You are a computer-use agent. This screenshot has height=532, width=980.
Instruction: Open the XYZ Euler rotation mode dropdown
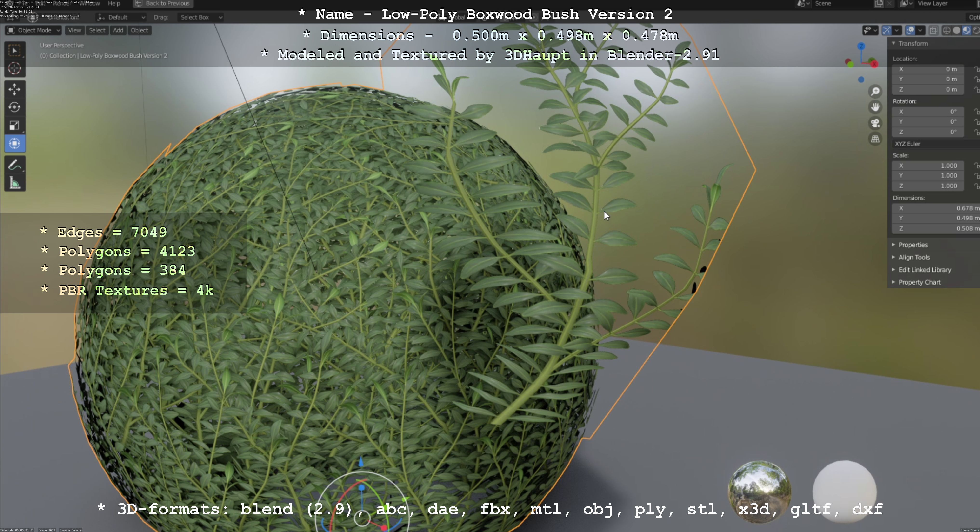936,144
